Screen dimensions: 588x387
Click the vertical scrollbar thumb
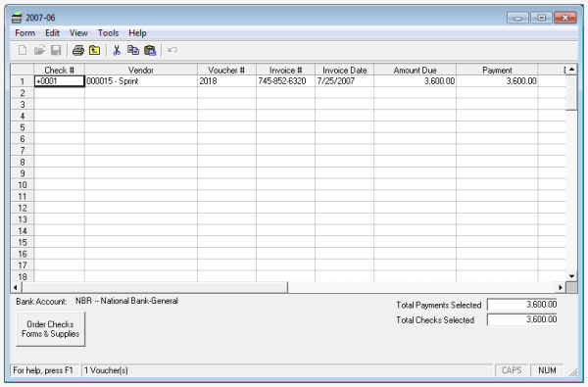(571, 92)
